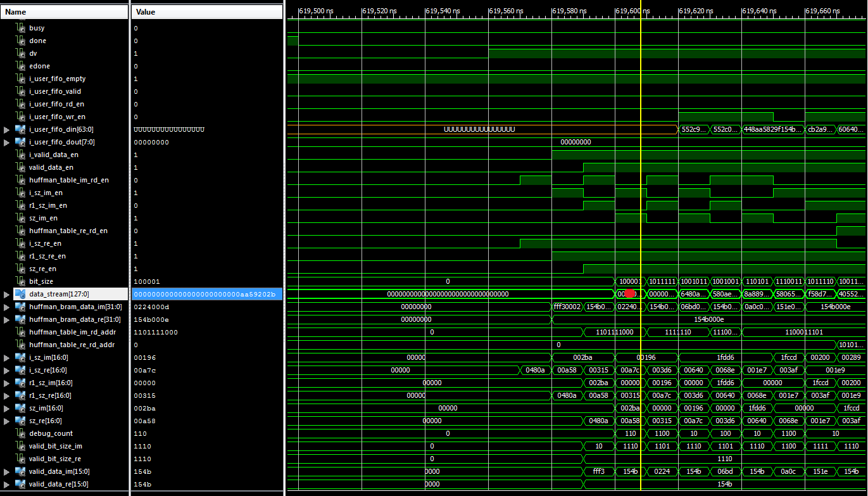
Task: Click the Value column header
Action: (x=206, y=12)
